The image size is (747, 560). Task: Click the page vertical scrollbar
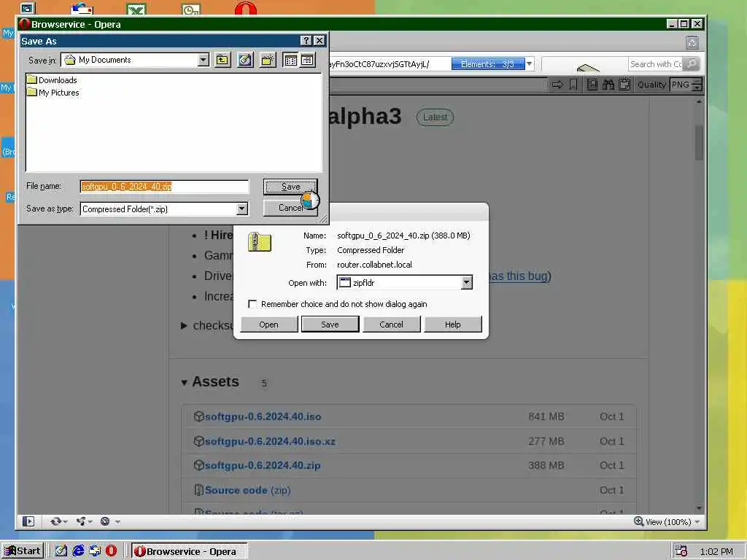pos(699,305)
